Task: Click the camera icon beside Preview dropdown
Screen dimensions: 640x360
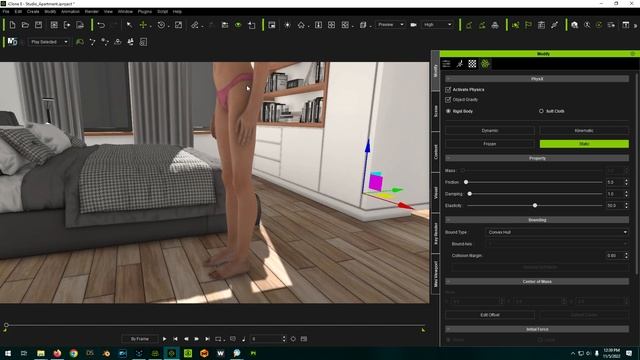Action: coord(413,25)
